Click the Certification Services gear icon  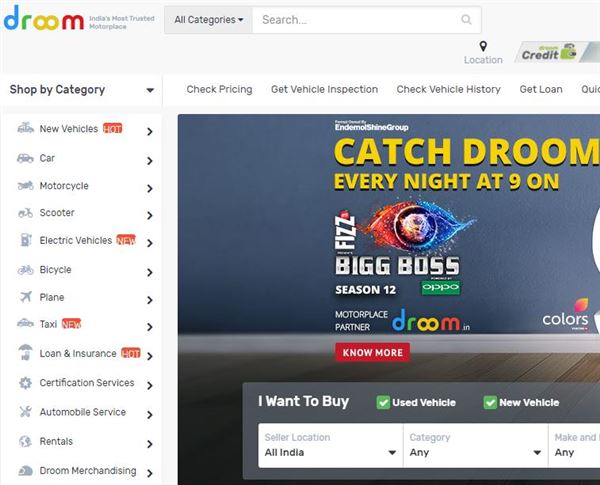tap(26, 382)
